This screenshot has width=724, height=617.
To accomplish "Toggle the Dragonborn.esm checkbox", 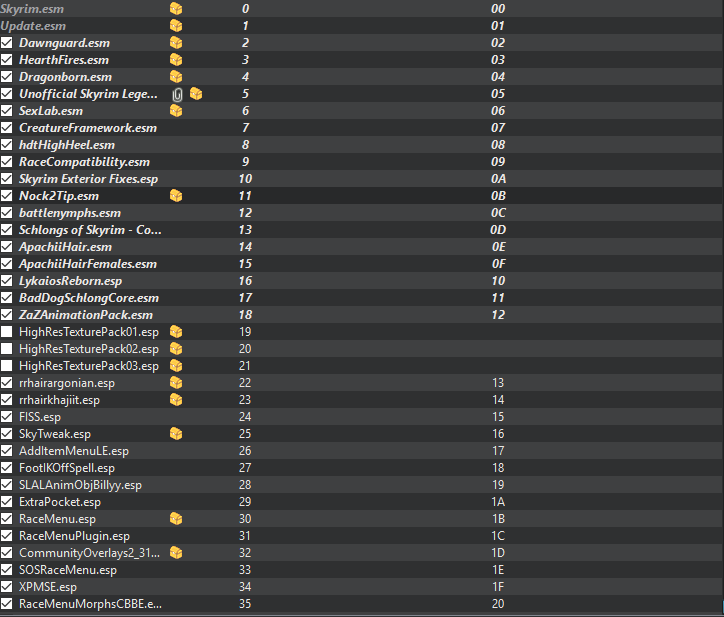I will (x=6, y=77).
